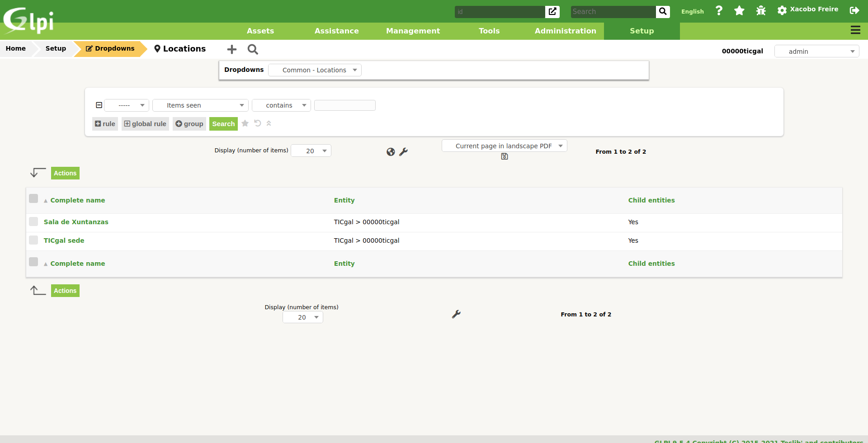The width and height of the screenshot is (868, 443).
Task: Open the admin profile dropdown
Action: pos(816,51)
